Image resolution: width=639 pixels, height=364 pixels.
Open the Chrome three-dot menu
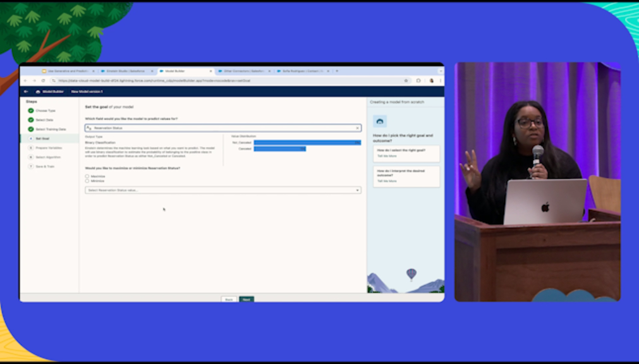tap(440, 81)
